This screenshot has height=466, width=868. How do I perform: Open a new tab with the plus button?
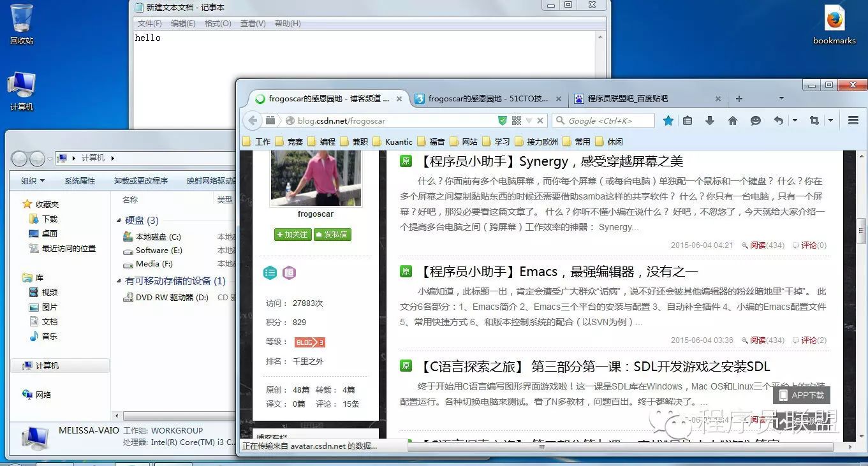point(739,99)
